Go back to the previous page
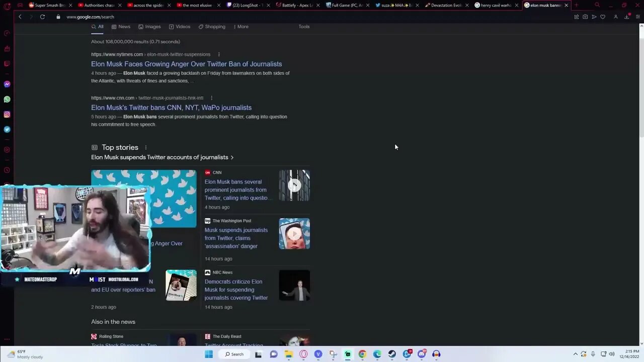The image size is (644, 362). pyautogui.click(x=20, y=17)
